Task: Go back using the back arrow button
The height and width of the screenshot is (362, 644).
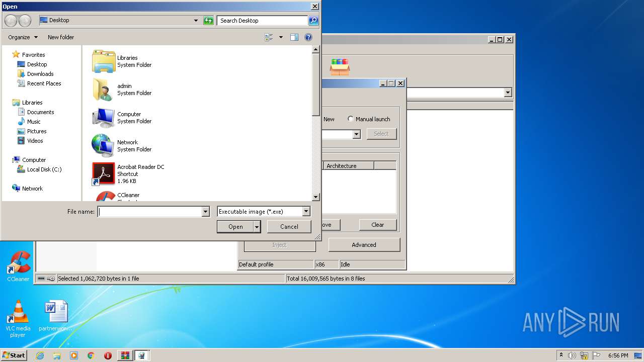Action: (x=11, y=21)
